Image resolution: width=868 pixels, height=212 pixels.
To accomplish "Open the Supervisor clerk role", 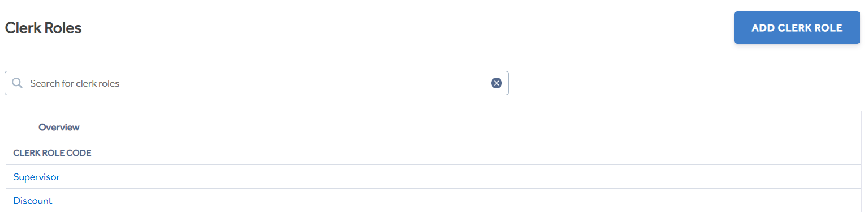I will coord(36,177).
